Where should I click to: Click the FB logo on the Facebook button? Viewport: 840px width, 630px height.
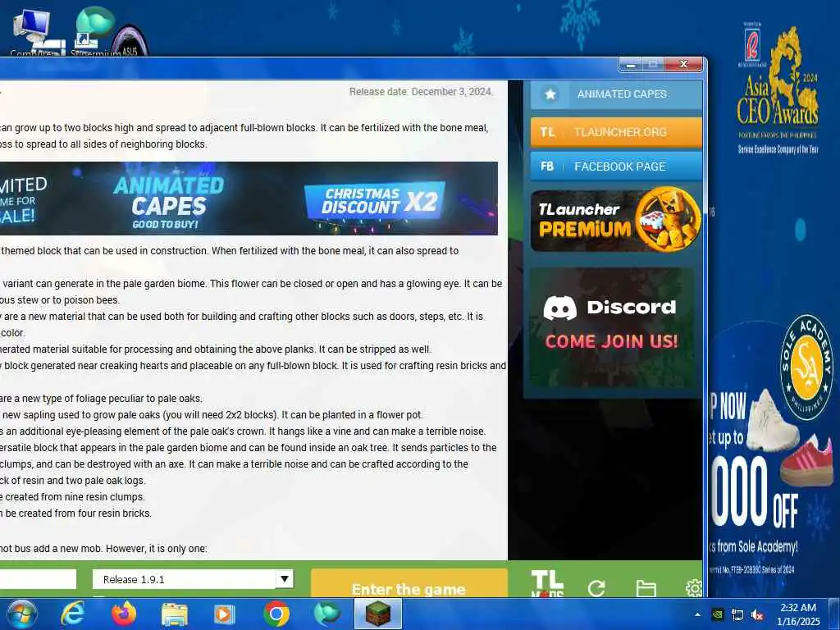(547, 167)
